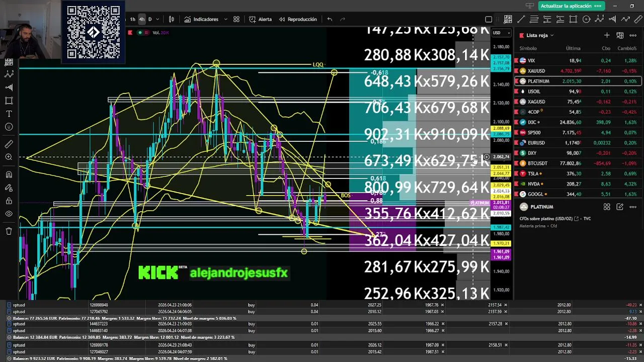This screenshot has height=362, width=644.
Task: Toggle magnet mode
Action: [9, 175]
